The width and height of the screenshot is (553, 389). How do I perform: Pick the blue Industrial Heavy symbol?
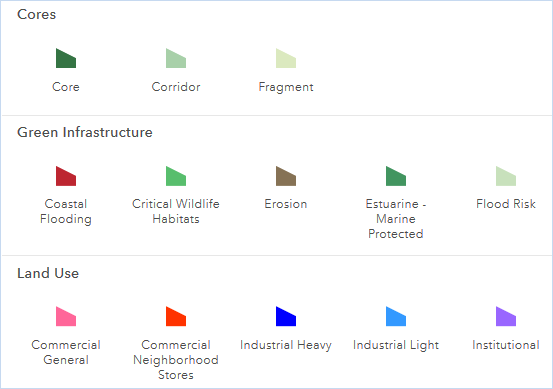[286, 316]
